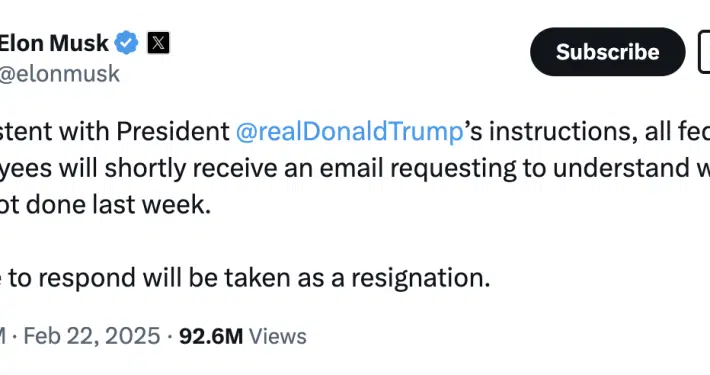
Task: Open the Feb 22, 2025 date permalink
Action: pyautogui.click(x=92, y=337)
